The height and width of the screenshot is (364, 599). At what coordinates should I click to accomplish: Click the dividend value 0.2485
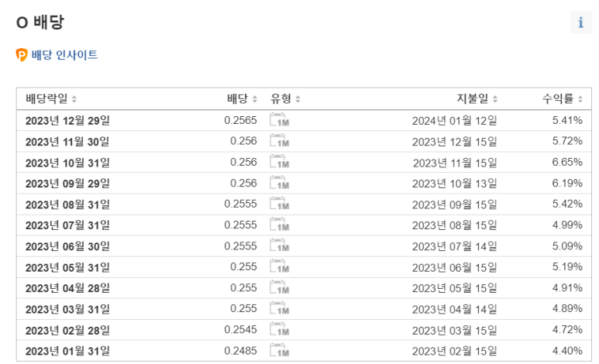coord(240,351)
